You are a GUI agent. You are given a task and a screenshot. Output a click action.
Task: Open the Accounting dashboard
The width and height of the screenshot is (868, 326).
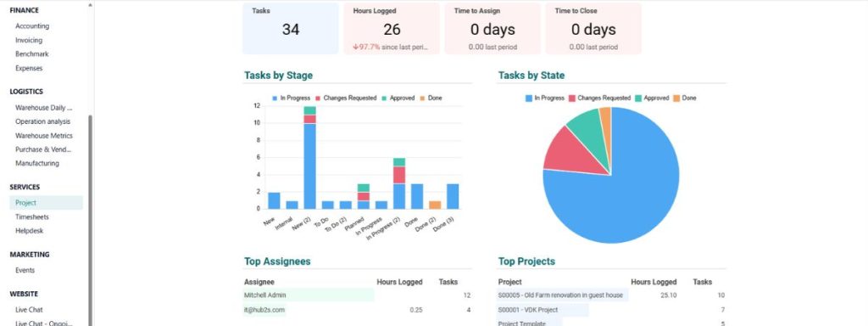click(32, 26)
